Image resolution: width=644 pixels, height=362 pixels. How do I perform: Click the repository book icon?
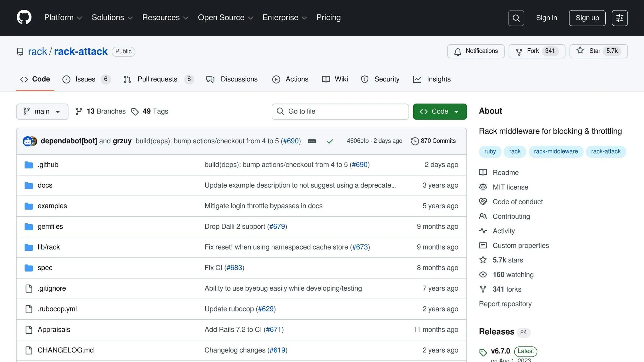pos(20,52)
